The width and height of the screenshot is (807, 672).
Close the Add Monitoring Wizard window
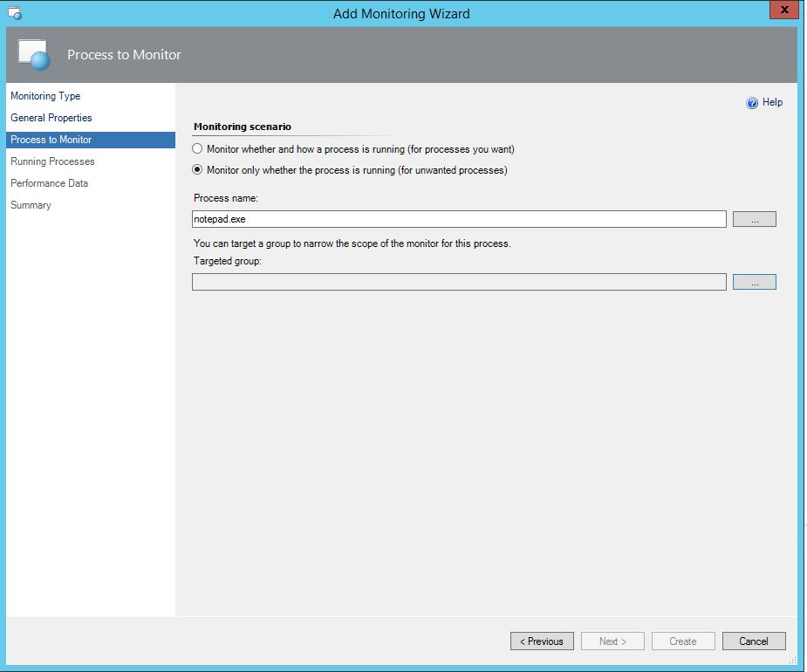(x=782, y=10)
